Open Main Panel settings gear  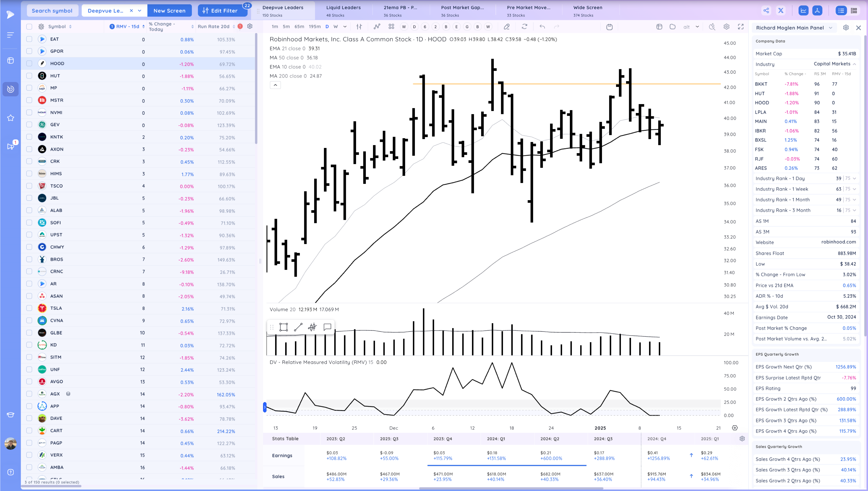point(846,28)
